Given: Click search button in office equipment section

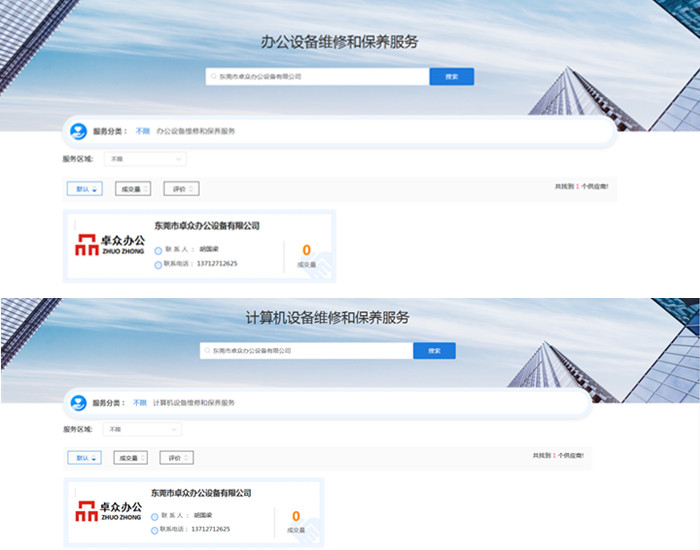Looking at the screenshot, I should 451,76.
